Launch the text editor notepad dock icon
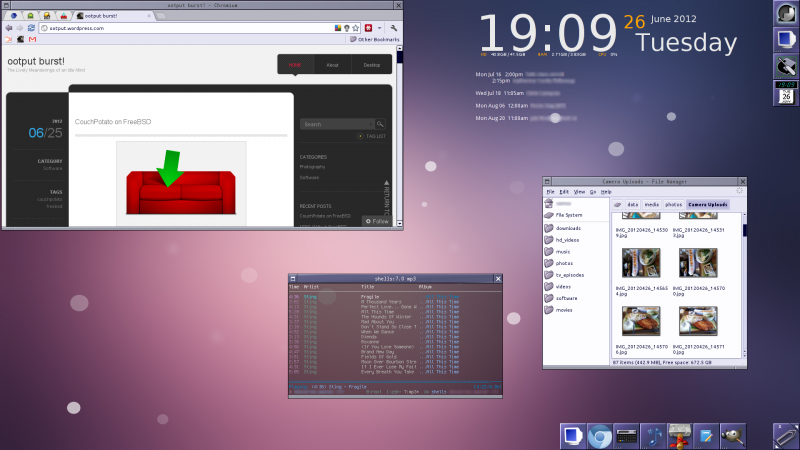 pos(707,437)
